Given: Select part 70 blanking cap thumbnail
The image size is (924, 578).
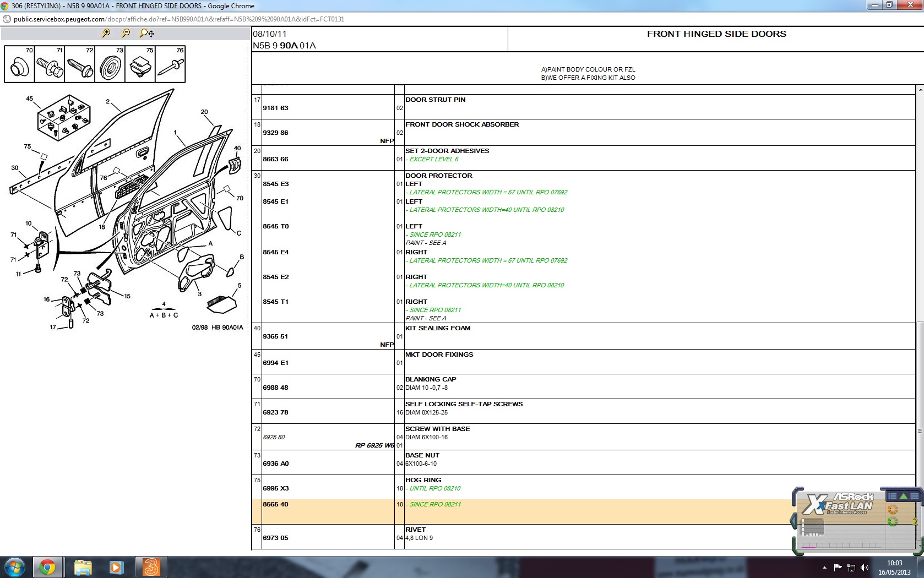Looking at the screenshot, I should tap(19, 64).
